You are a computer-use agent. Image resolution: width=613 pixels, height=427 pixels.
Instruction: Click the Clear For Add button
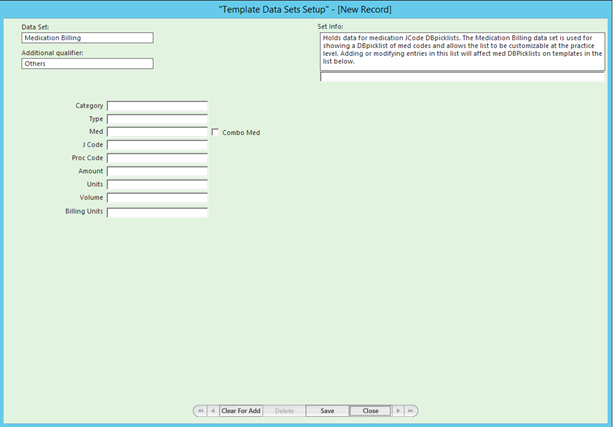[241, 411]
